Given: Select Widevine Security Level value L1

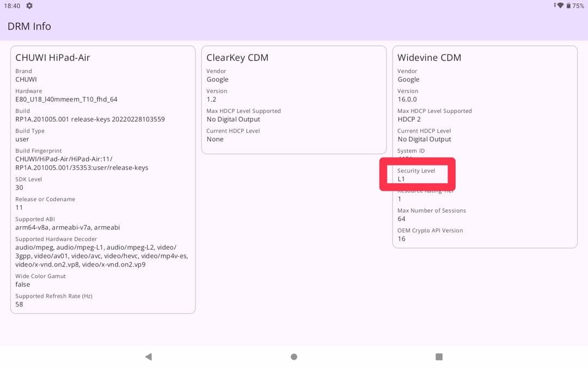Looking at the screenshot, I should tap(401, 179).
